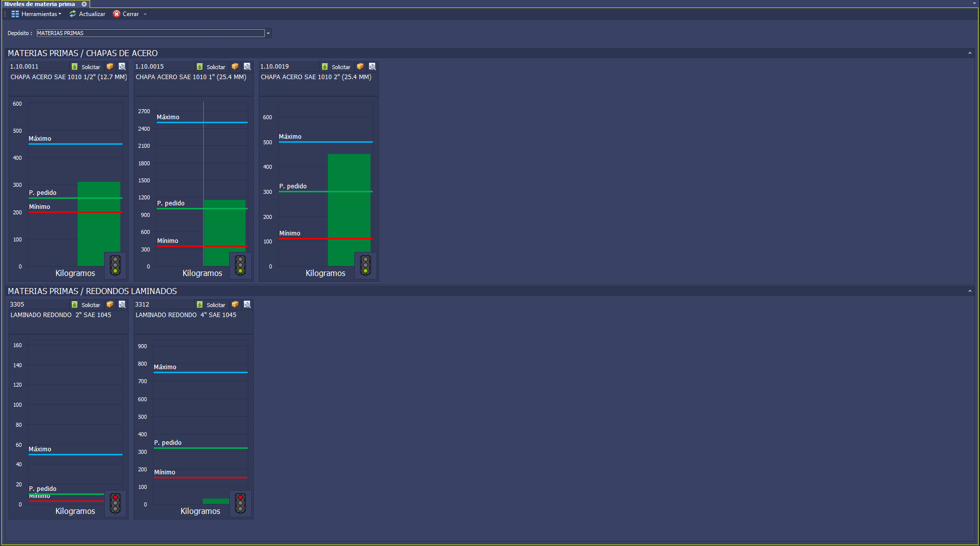Click the red traffic light of item 3312
Screen dimensions: 980x546
(240, 503)
